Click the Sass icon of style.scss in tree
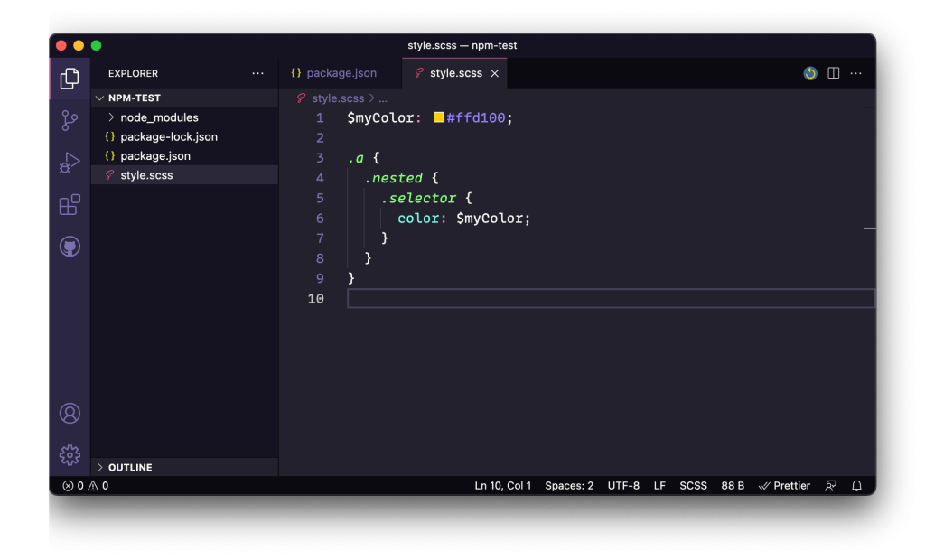This screenshot has height=560, width=925. [109, 175]
